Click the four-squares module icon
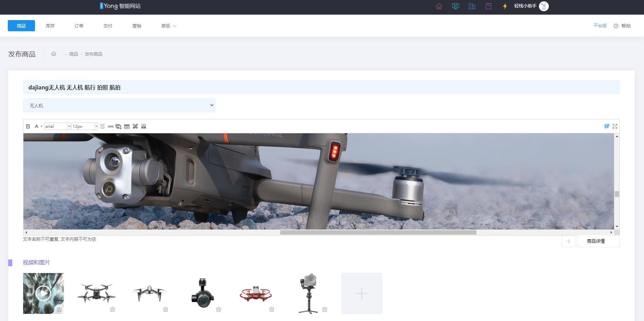The image size is (644, 321). click(143, 126)
